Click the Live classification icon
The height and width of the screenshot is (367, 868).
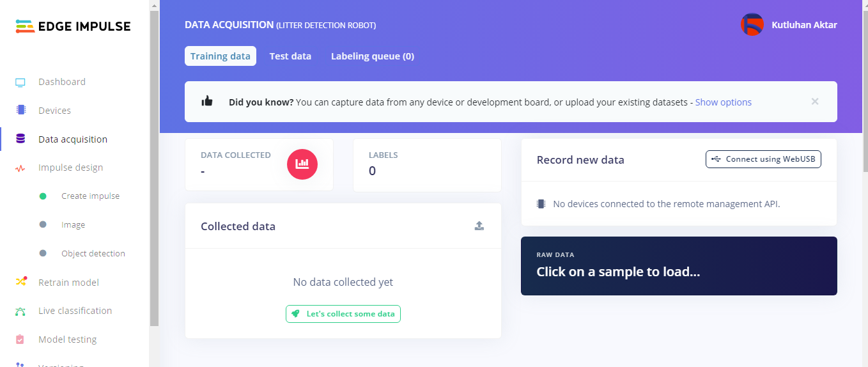coord(20,311)
